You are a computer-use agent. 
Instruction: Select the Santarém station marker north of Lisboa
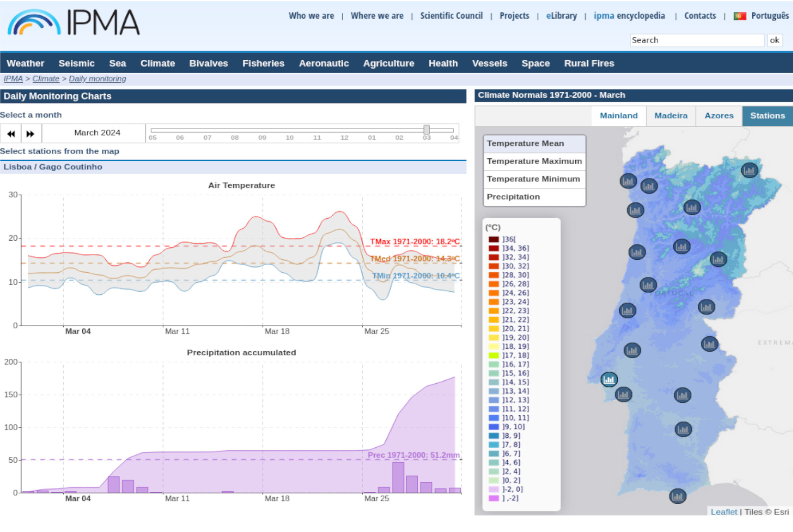point(632,350)
